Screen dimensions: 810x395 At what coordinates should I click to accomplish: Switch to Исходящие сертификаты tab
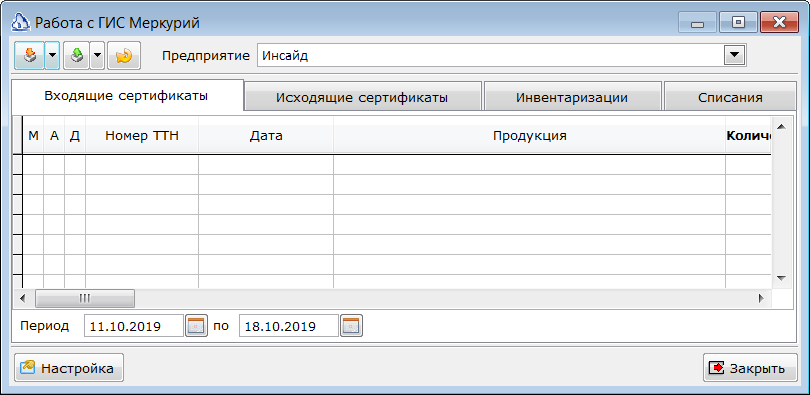[362, 98]
